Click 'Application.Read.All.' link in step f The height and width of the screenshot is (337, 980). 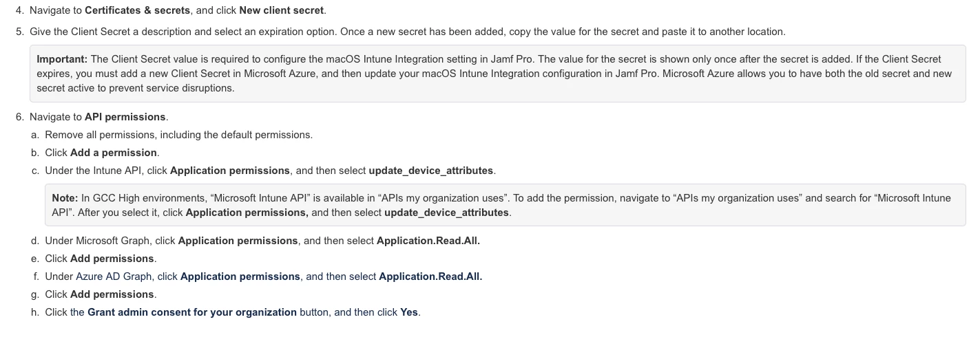click(x=430, y=276)
